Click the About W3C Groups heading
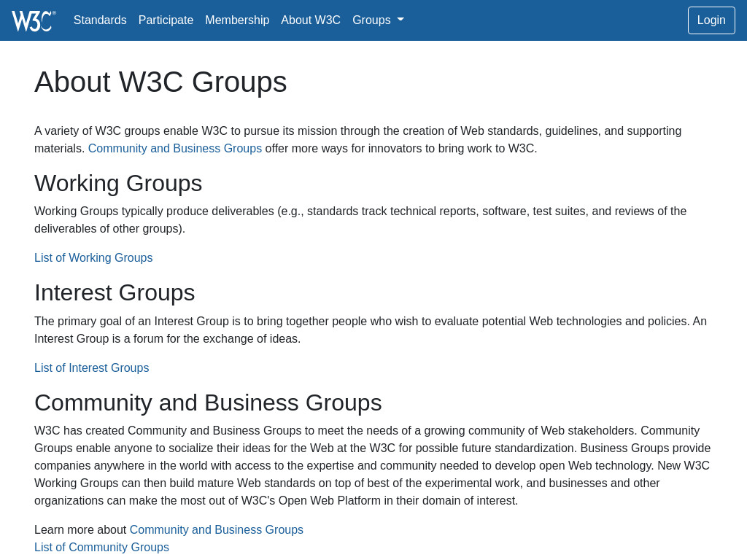747x560 pixels. point(160,82)
